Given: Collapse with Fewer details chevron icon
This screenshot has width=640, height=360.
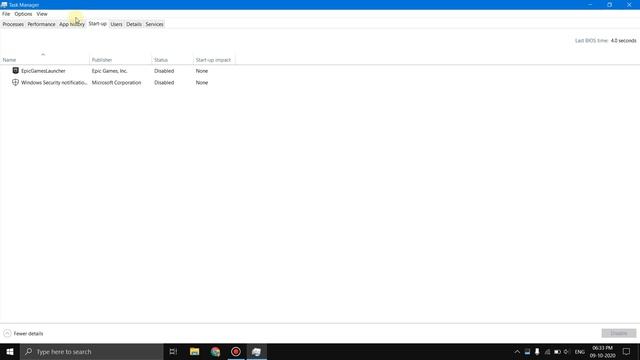Looking at the screenshot, I should click(x=7, y=333).
